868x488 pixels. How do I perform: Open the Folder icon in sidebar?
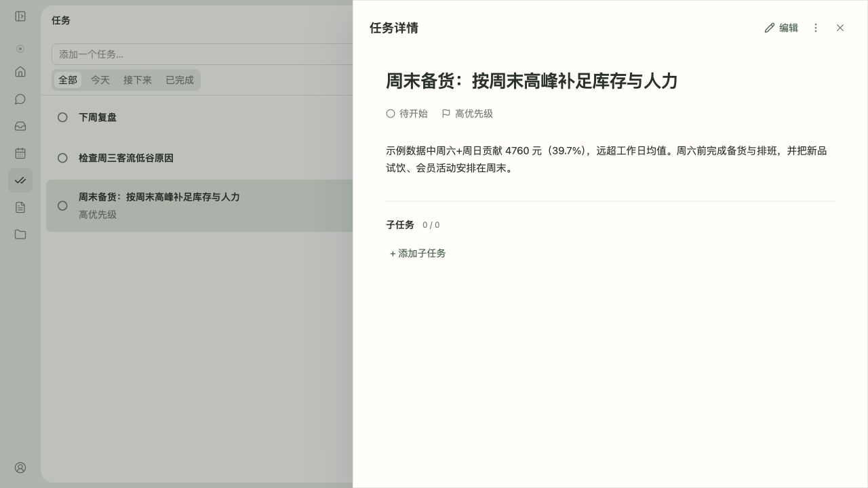tap(20, 235)
